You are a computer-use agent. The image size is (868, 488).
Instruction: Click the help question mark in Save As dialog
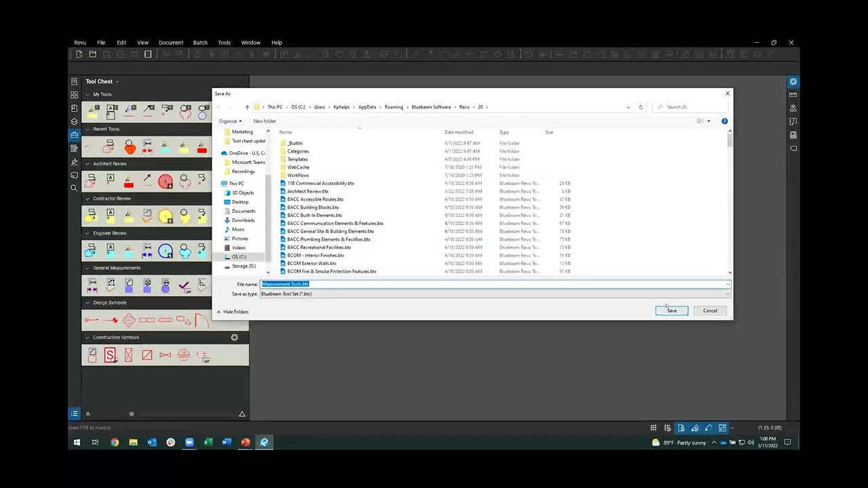coord(724,121)
